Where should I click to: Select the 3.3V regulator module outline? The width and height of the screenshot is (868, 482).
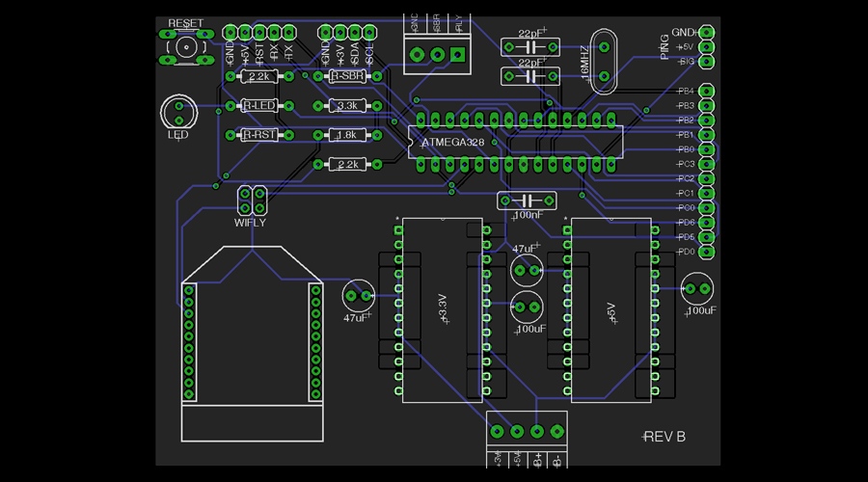point(442,309)
